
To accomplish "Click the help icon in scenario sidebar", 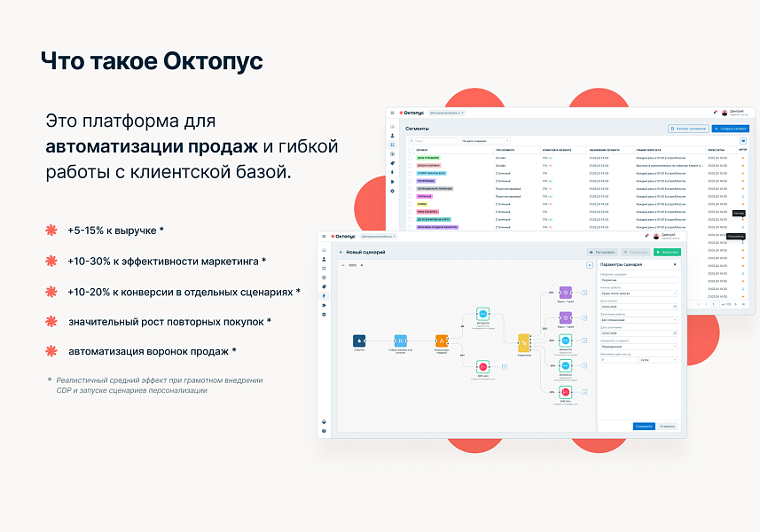I will tap(324, 431).
